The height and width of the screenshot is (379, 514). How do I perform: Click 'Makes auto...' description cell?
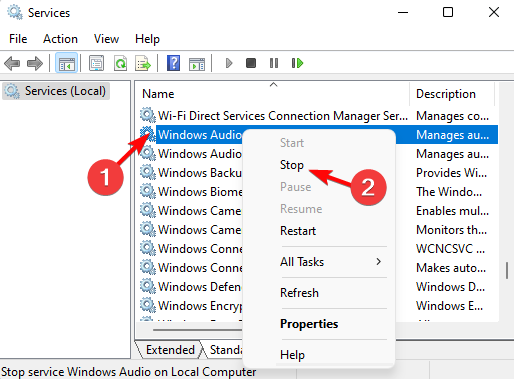pos(451,268)
